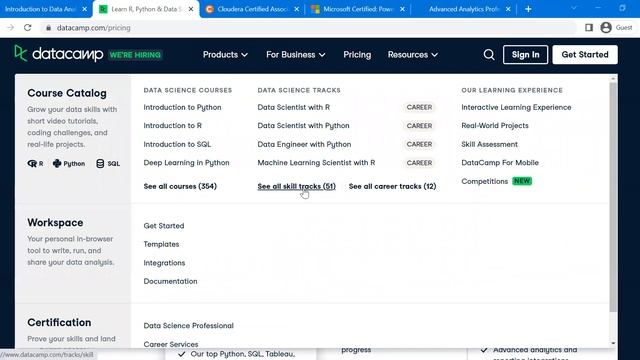Click See all skill tracks (51)

[x=296, y=187]
